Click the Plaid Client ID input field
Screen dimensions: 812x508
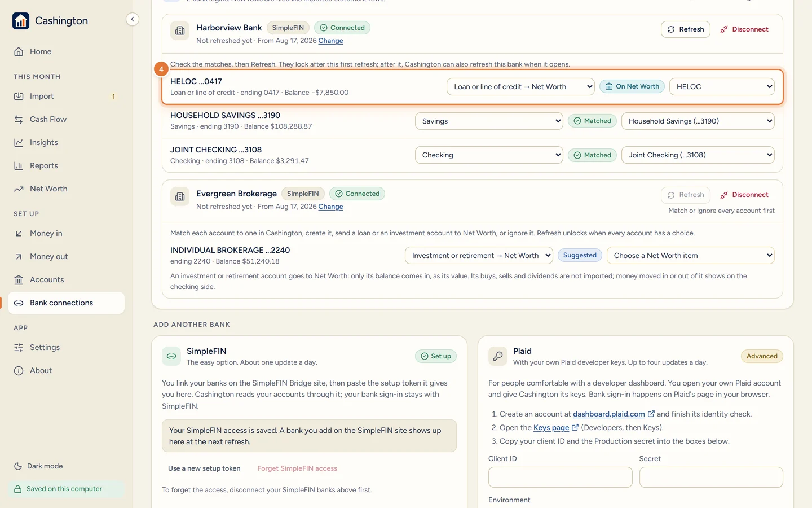560,478
